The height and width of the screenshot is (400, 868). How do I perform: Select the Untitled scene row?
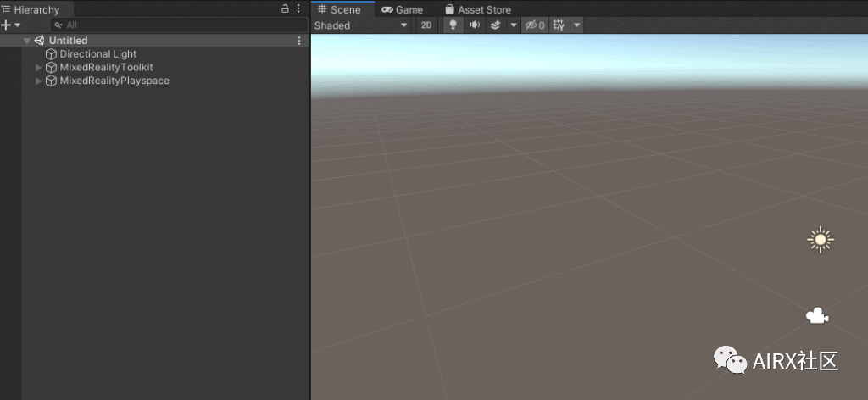click(154, 41)
